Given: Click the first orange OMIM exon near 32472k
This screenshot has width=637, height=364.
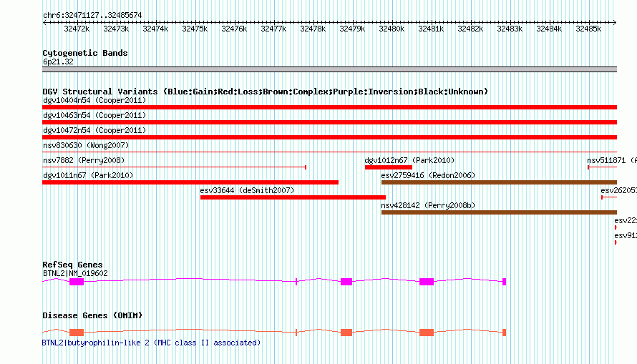Looking at the screenshot, I should tap(77, 333).
